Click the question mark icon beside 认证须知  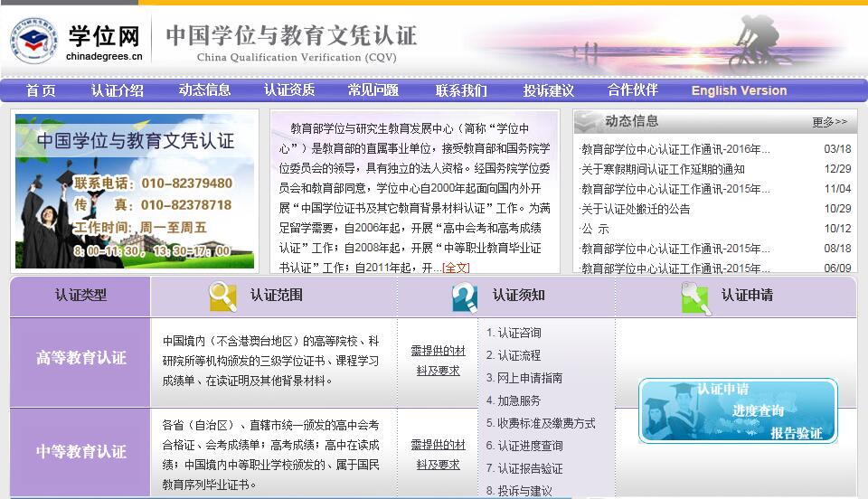pyautogui.click(x=465, y=297)
